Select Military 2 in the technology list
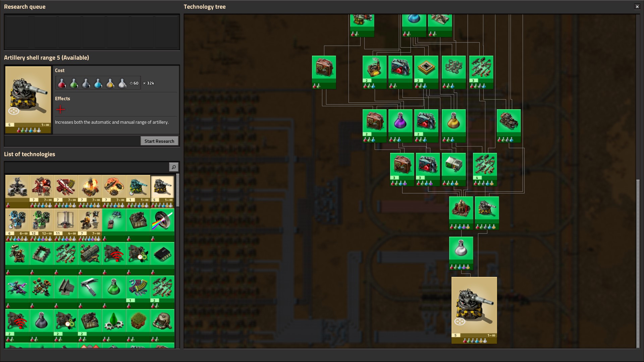 click(x=162, y=292)
